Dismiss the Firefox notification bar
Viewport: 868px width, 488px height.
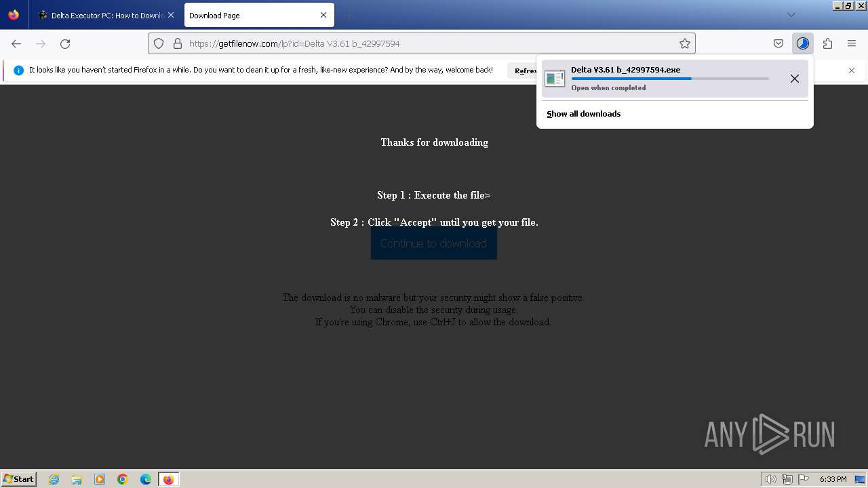tap(852, 70)
